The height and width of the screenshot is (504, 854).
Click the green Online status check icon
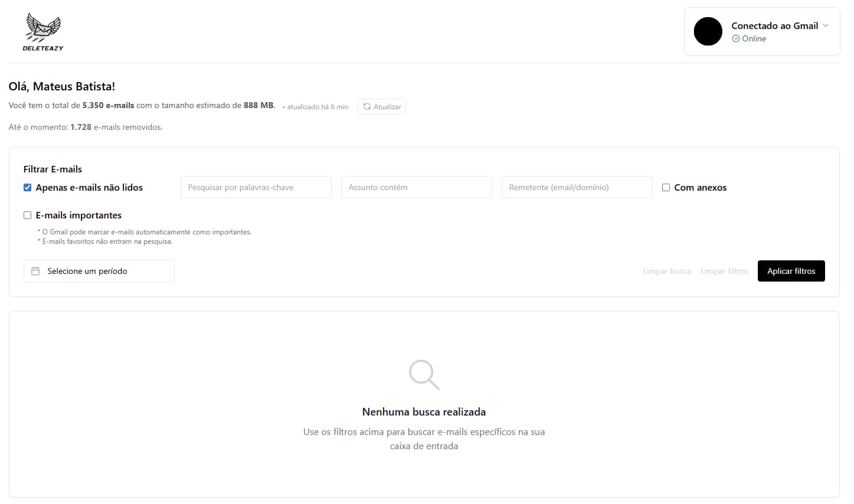pos(736,38)
